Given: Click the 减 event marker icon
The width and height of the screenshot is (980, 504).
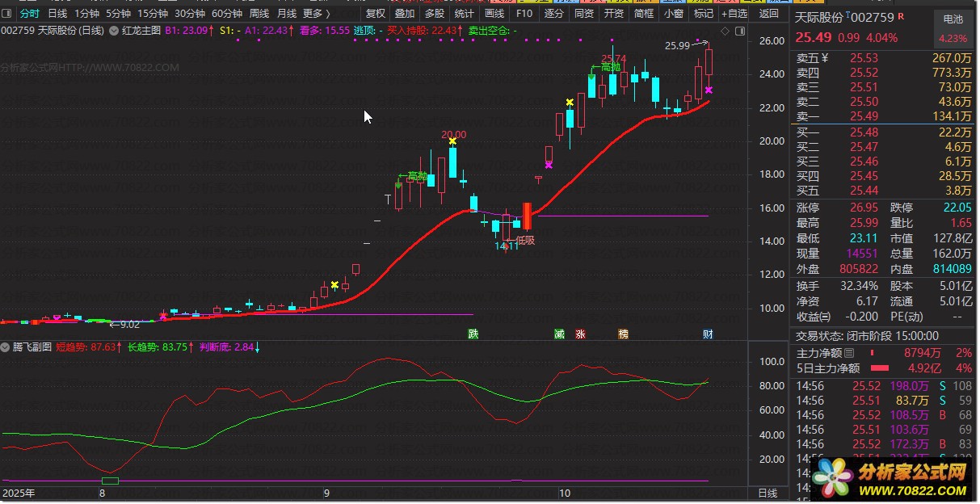Looking at the screenshot, I should point(559,334).
